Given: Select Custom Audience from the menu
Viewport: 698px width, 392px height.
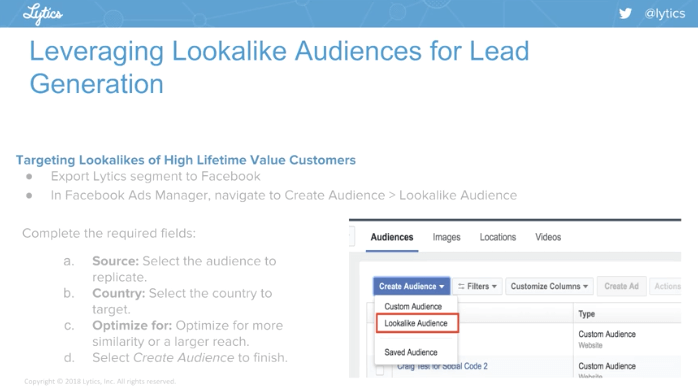Looking at the screenshot, I should click(x=413, y=307).
